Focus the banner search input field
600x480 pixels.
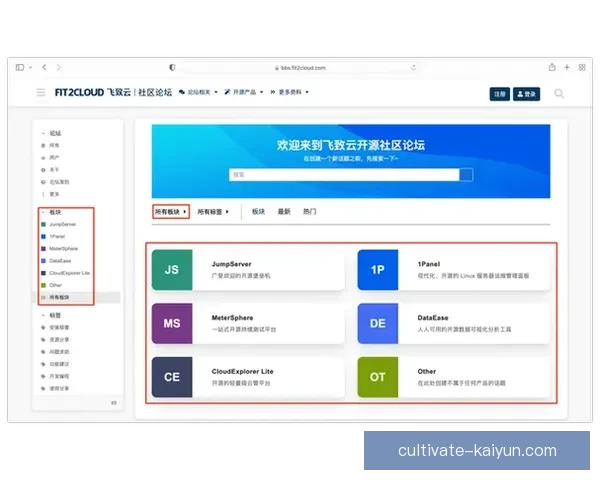pyautogui.click(x=344, y=175)
